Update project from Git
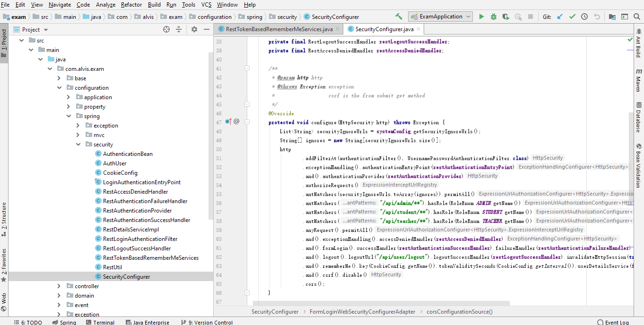 point(559,16)
